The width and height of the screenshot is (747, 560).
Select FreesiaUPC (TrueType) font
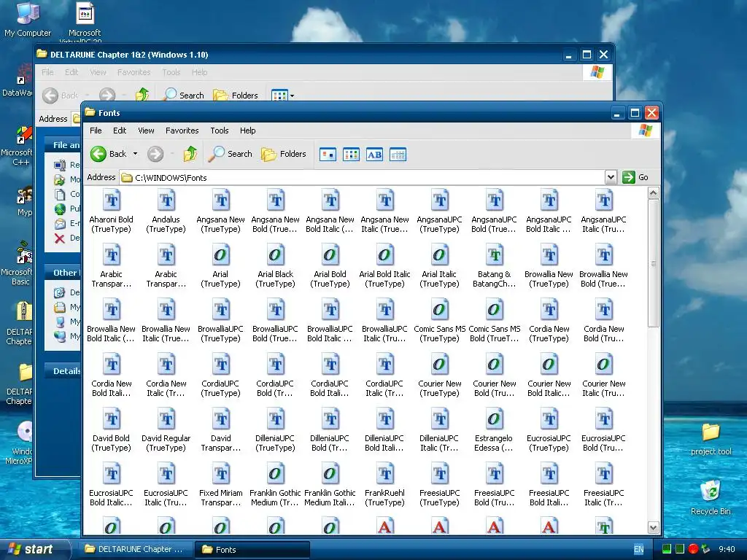(x=440, y=484)
